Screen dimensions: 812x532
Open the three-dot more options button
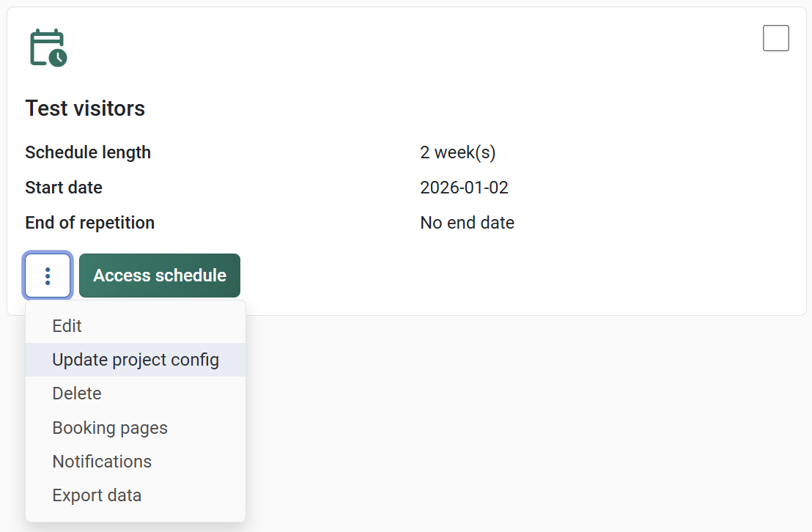click(48, 276)
